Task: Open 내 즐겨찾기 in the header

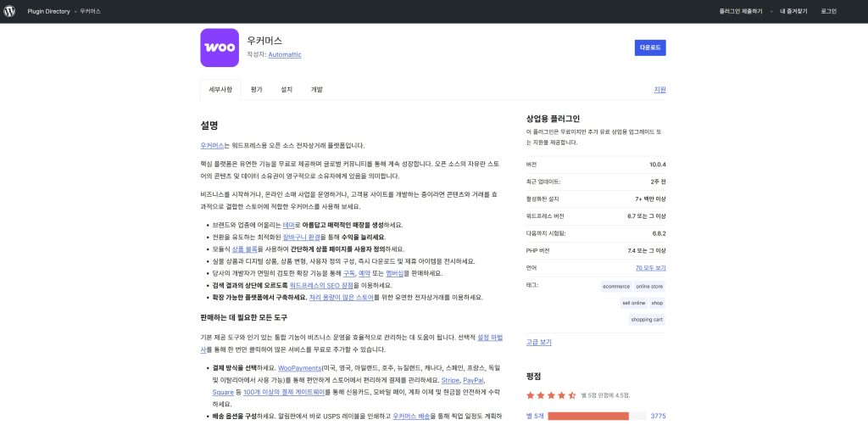Action: click(x=793, y=11)
